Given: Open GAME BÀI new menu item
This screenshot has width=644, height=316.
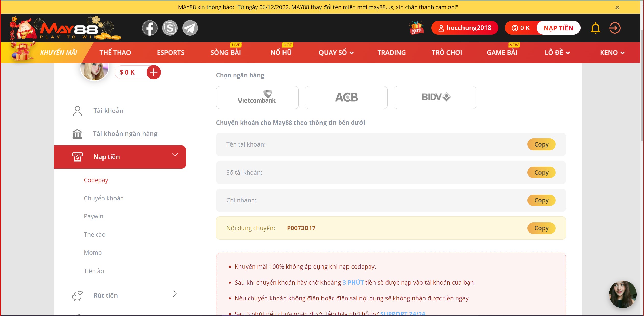Looking at the screenshot, I should pos(502,53).
